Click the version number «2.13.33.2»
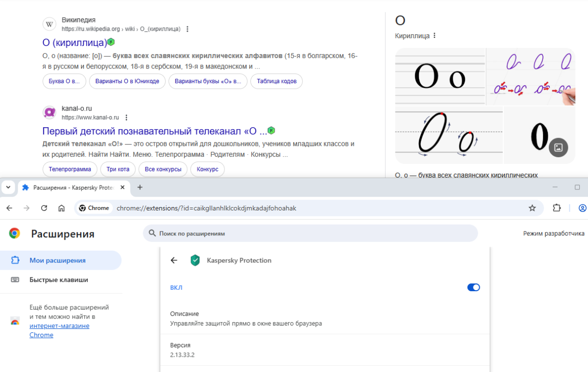 (x=182, y=355)
